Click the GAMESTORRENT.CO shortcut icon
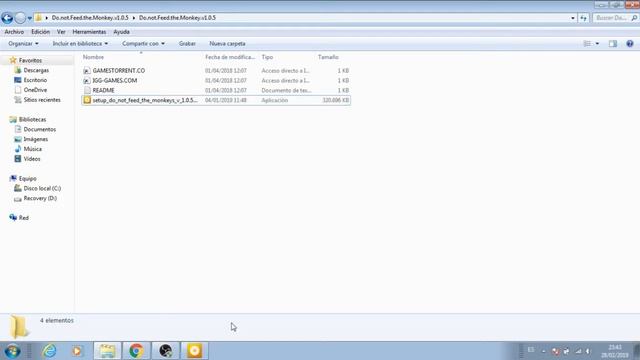The height and width of the screenshot is (360, 640). click(87, 71)
